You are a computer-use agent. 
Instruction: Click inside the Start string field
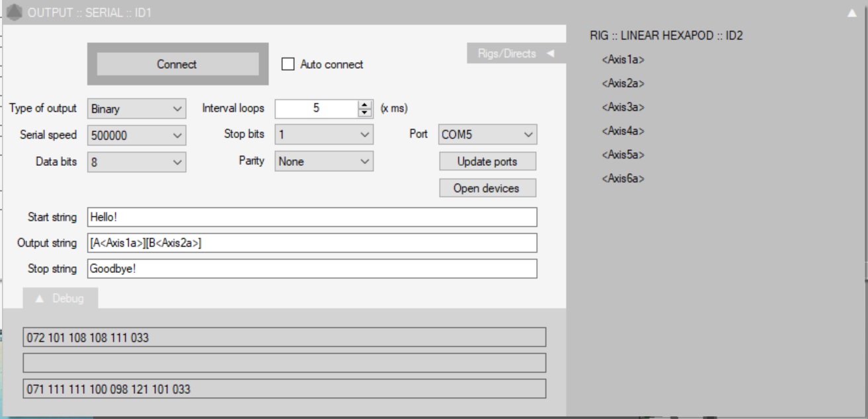coord(312,217)
